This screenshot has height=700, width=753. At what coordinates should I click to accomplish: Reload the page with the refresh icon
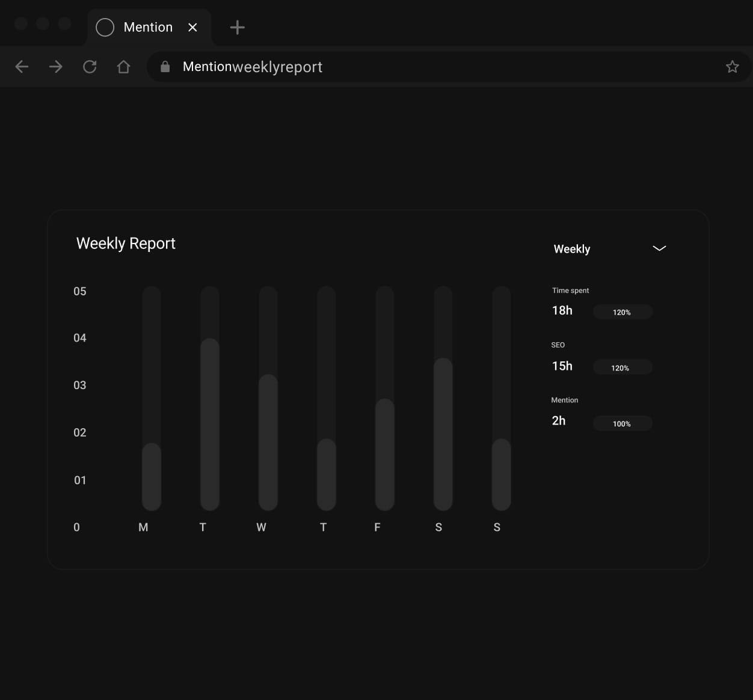click(x=90, y=67)
